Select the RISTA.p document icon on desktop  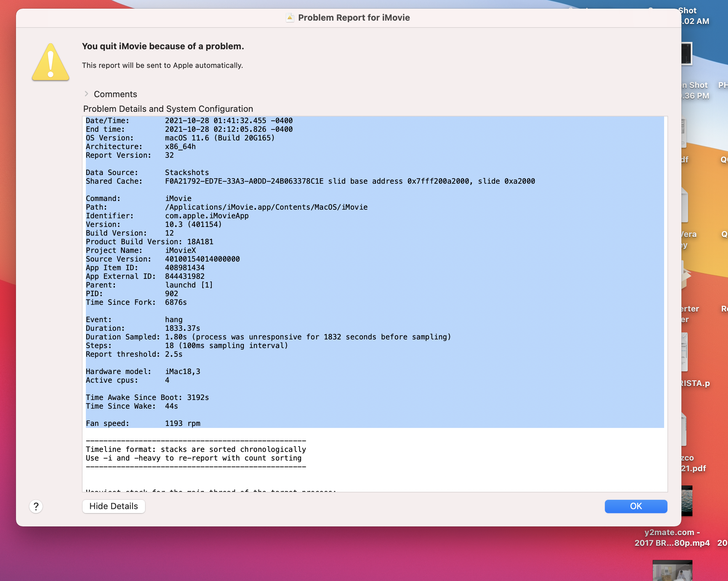(685, 352)
